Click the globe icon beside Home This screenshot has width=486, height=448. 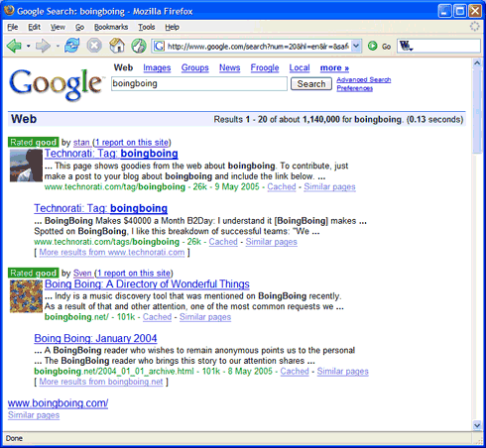pyautogui.click(x=139, y=46)
